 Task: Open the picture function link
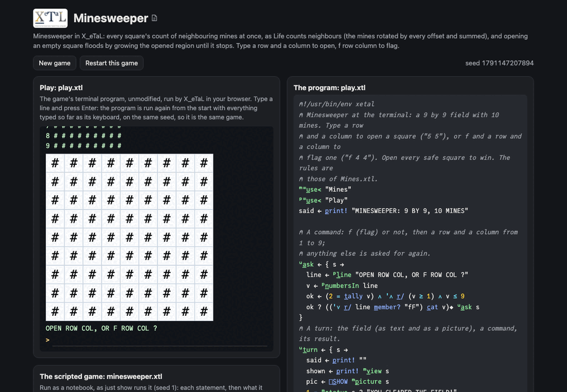point(368,381)
